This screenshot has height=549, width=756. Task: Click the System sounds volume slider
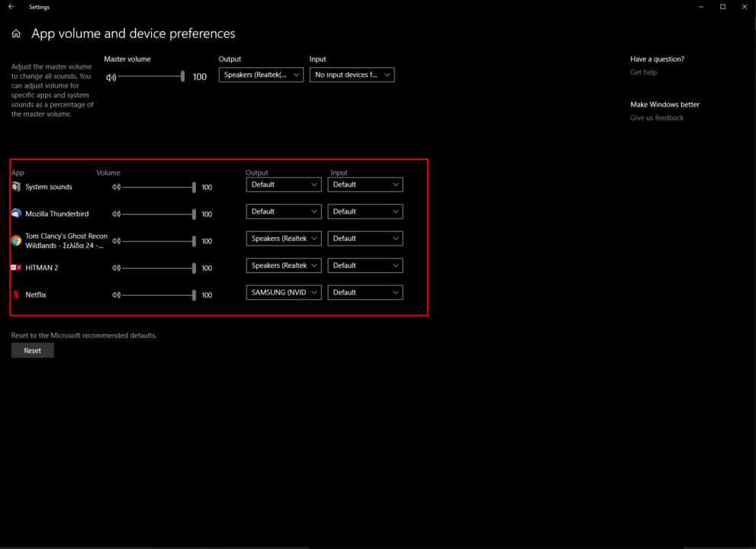159,187
